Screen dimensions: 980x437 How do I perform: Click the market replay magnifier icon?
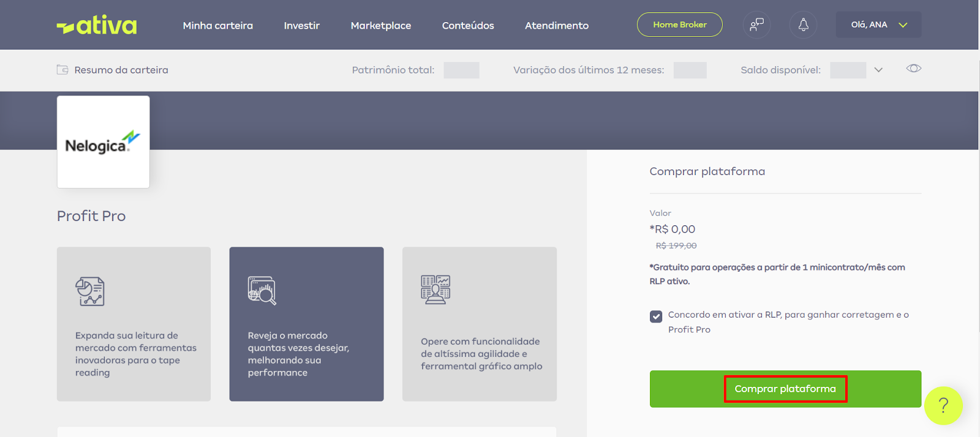262,291
